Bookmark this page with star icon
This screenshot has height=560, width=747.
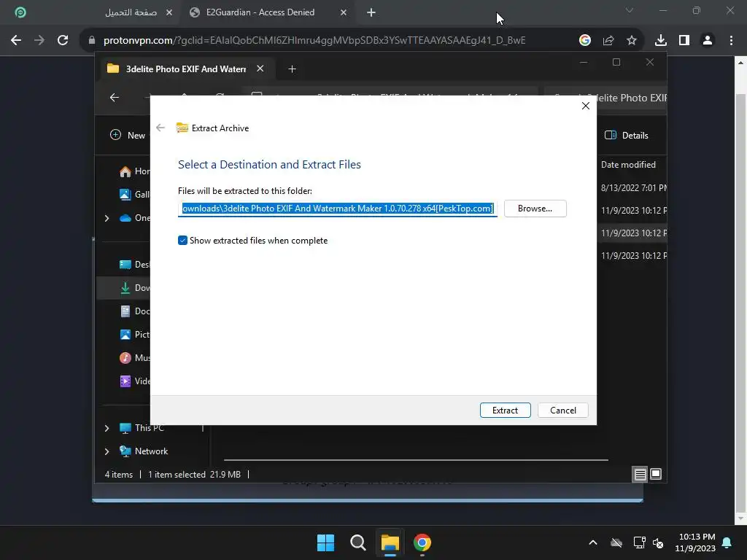click(x=631, y=41)
